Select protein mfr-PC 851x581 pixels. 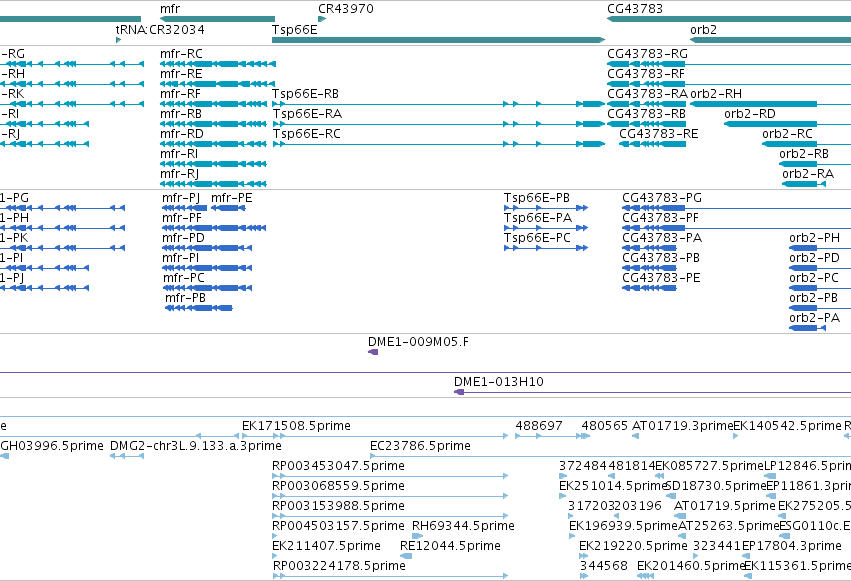click(x=207, y=288)
